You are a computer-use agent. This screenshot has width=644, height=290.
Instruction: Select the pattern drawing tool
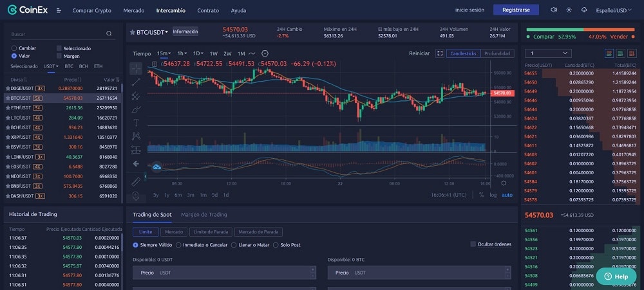[x=136, y=136]
